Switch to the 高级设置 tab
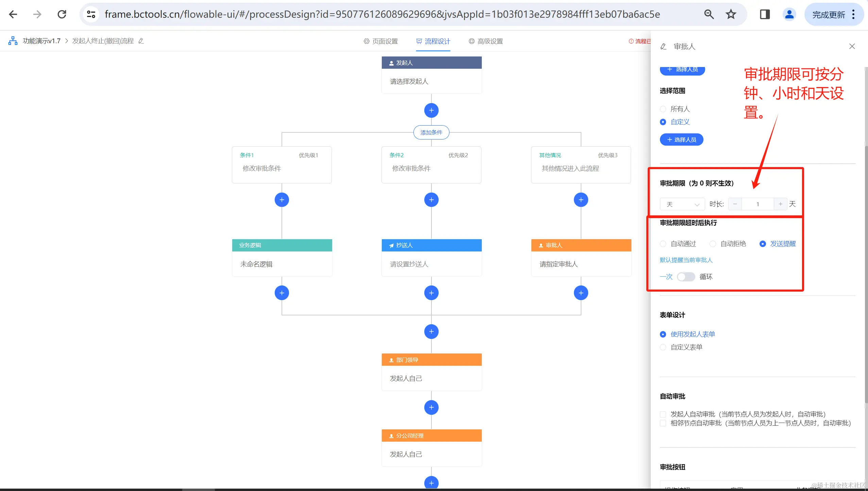The image size is (868, 491). click(486, 41)
